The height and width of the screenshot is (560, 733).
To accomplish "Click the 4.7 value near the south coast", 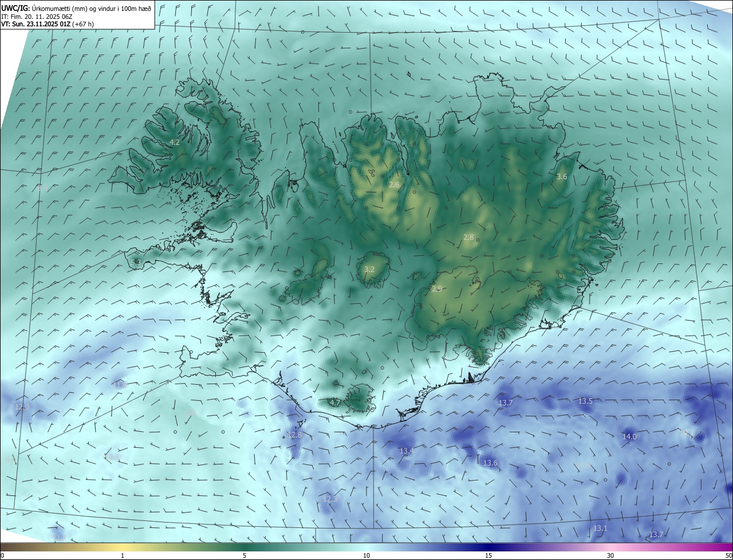I will coord(335,403).
